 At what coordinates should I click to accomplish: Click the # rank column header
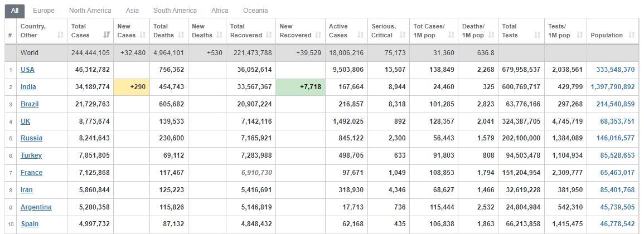10,35
